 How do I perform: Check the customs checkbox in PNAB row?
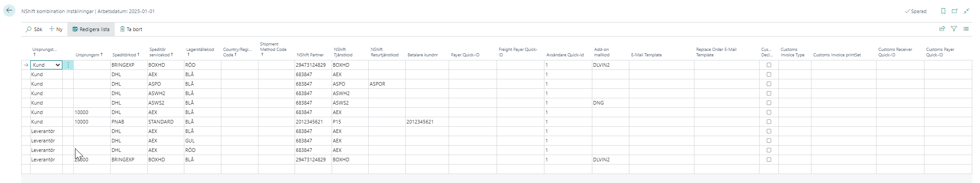(769, 122)
